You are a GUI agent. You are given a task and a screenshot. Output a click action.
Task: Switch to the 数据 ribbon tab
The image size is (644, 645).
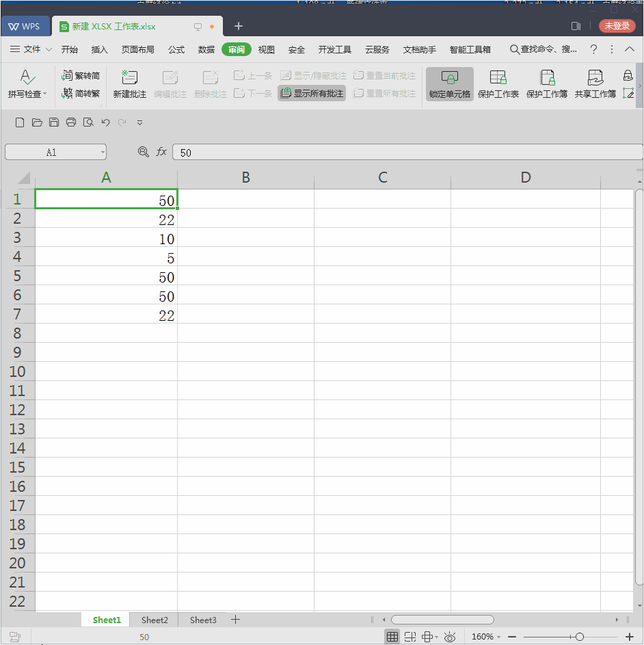[206, 50]
